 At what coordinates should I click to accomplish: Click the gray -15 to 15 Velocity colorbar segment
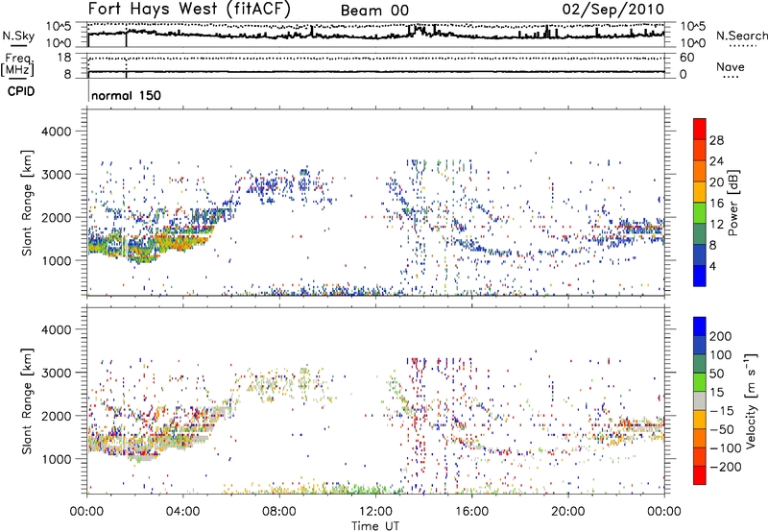tap(699, 400)
